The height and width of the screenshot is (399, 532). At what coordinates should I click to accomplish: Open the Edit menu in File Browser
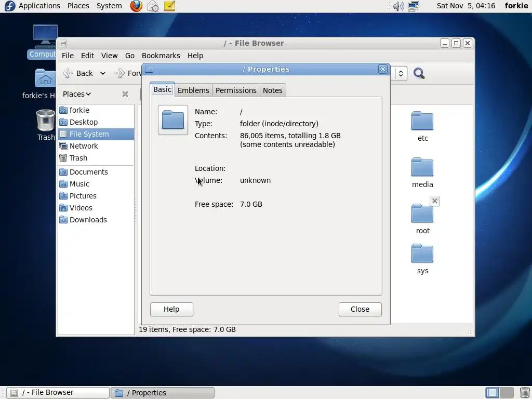pyautogui.click(x=87, y=56)
